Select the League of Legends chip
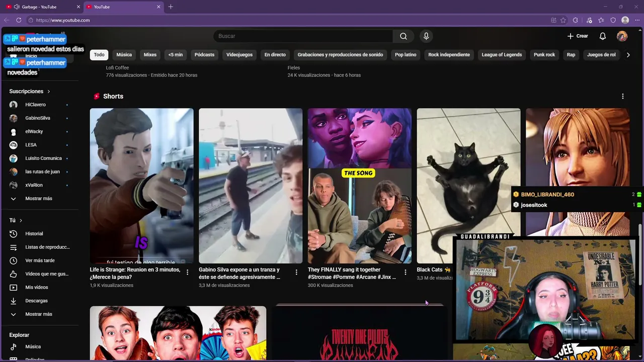The height and width of the screenshot is (362, 644). pos(502,55)
